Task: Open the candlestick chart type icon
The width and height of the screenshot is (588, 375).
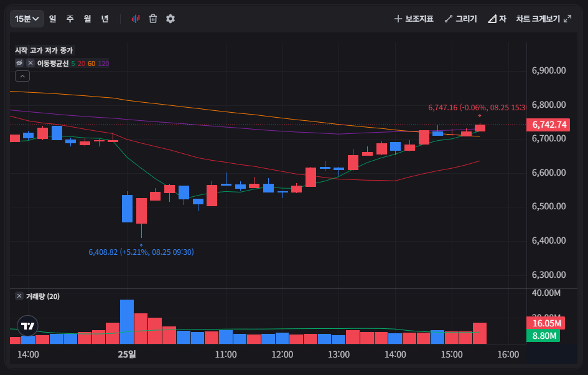Action: point(136,19)
